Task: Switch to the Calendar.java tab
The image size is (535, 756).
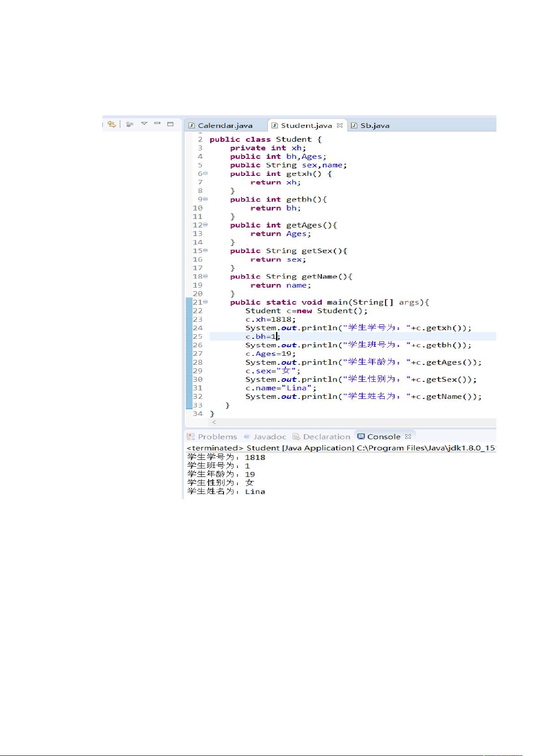Action: tap(225, 126)
